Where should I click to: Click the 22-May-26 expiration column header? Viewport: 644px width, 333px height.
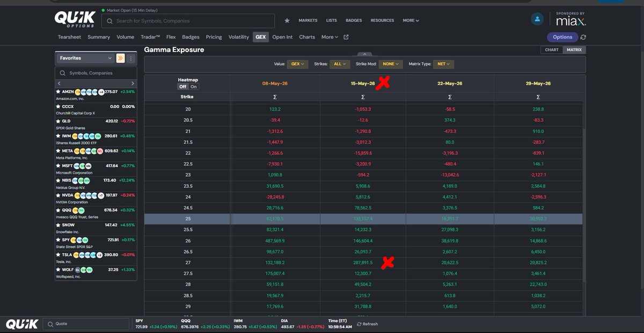point(450,83)
